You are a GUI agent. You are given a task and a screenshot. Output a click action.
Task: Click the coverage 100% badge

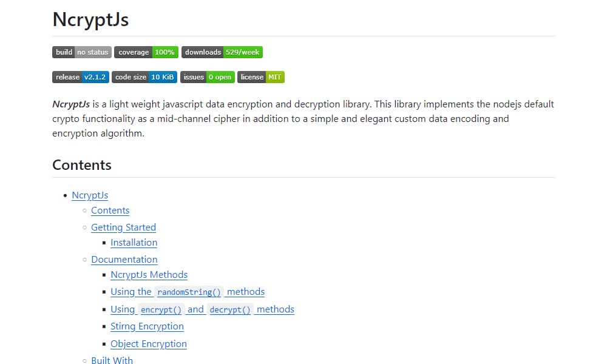pos(146,52)
